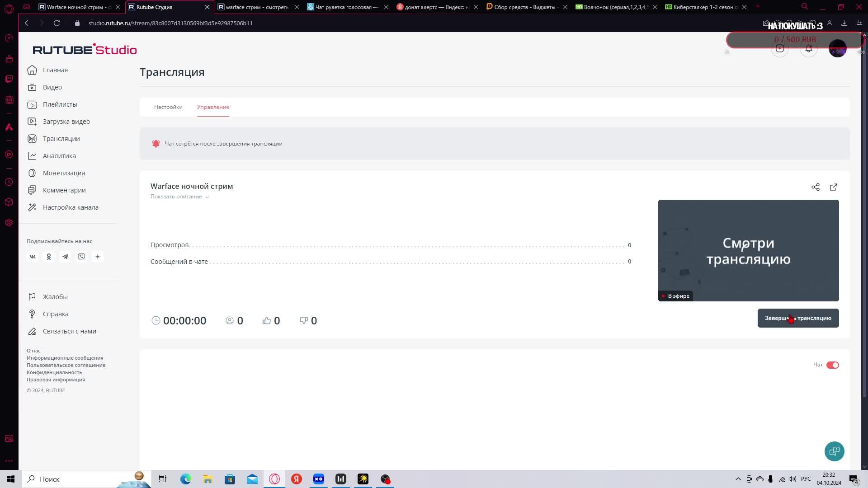The image size is (868, 488).
Task: Open Монетизация in the sidebar
Action: [56, 173]
